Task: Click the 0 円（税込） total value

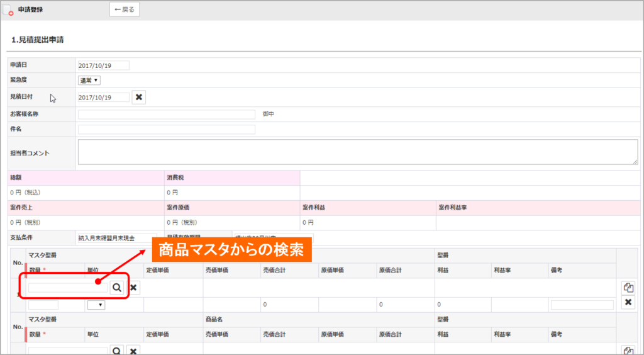Action: 25,193
